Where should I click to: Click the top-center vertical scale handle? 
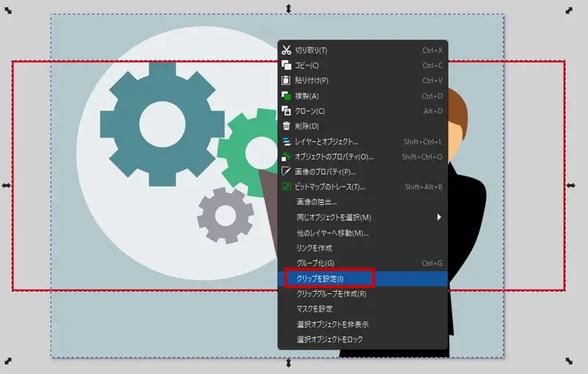point(288,9)
